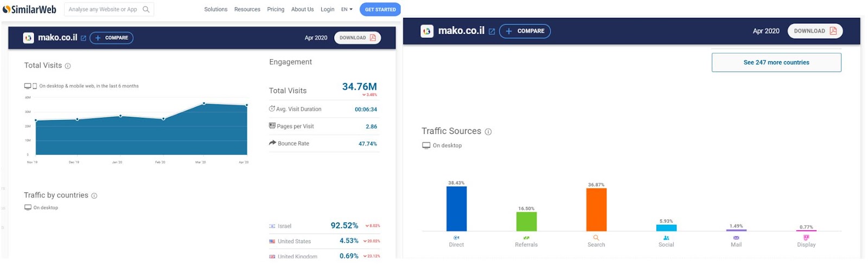Click the Pages per Visit icon
Image resolution: width=868 pixels, height=271 pixels.
click(x=272, y=125)
